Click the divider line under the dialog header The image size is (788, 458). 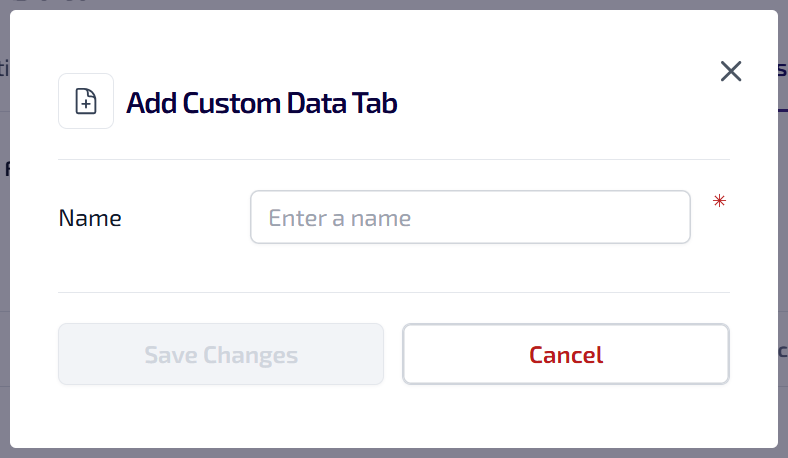pos(394,159)
